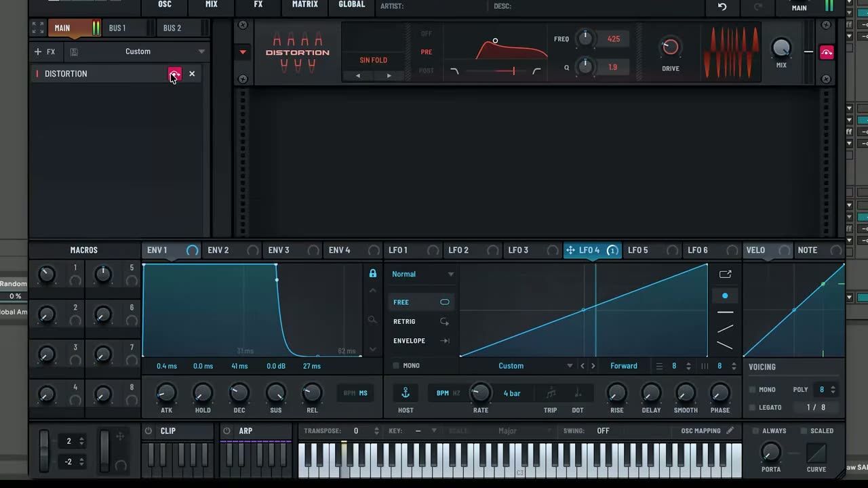Image resolution: width=868 pixels, height=488 pixels.
Task: Change the POLY voice count stepper
Action: click(833, 390)
